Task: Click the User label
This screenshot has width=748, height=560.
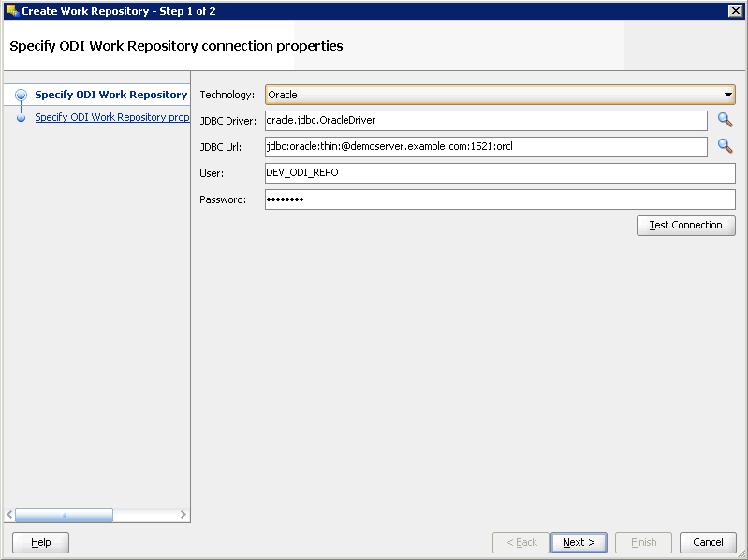Action: click(212, 173)
